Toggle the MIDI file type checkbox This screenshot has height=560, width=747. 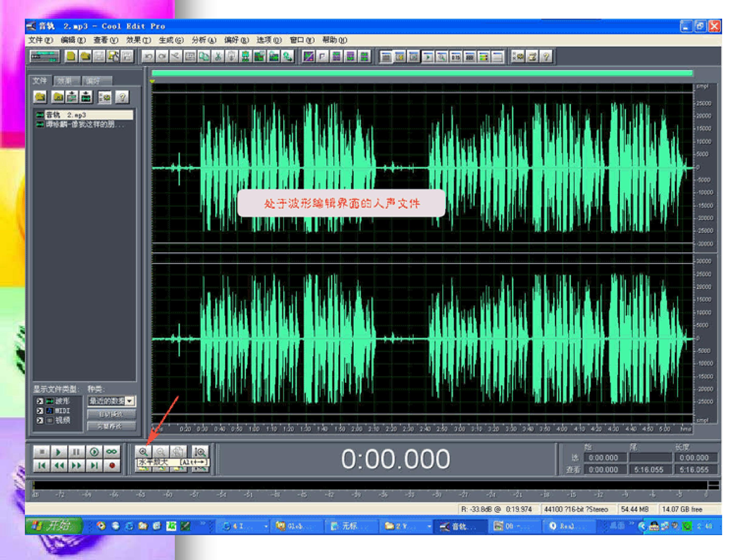40,411
